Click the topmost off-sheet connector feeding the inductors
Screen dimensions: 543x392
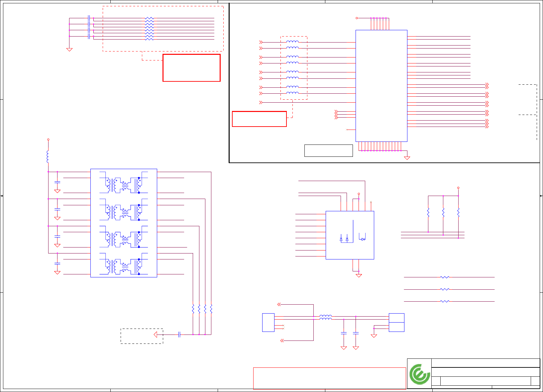click(x=261, y=42)
